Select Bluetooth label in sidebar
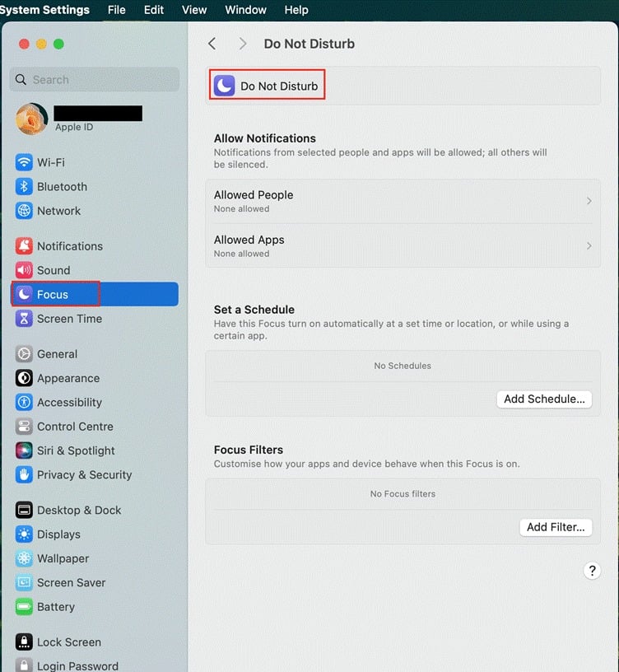Image resolution: width=619 pixels, height=672 pixels. point(62,186)
